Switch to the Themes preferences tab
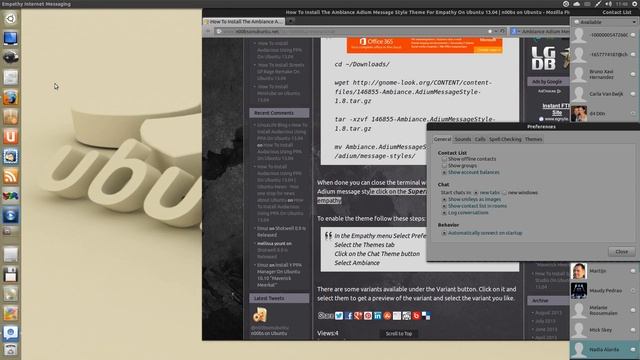Viewport: 640px width, 360px height. pos(533,139)
